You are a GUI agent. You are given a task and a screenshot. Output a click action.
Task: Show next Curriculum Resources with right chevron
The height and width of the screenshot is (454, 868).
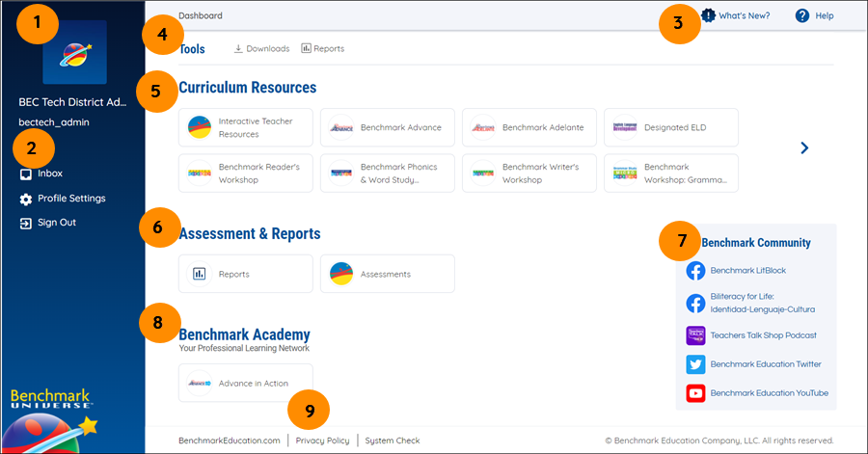pos(804,147)
